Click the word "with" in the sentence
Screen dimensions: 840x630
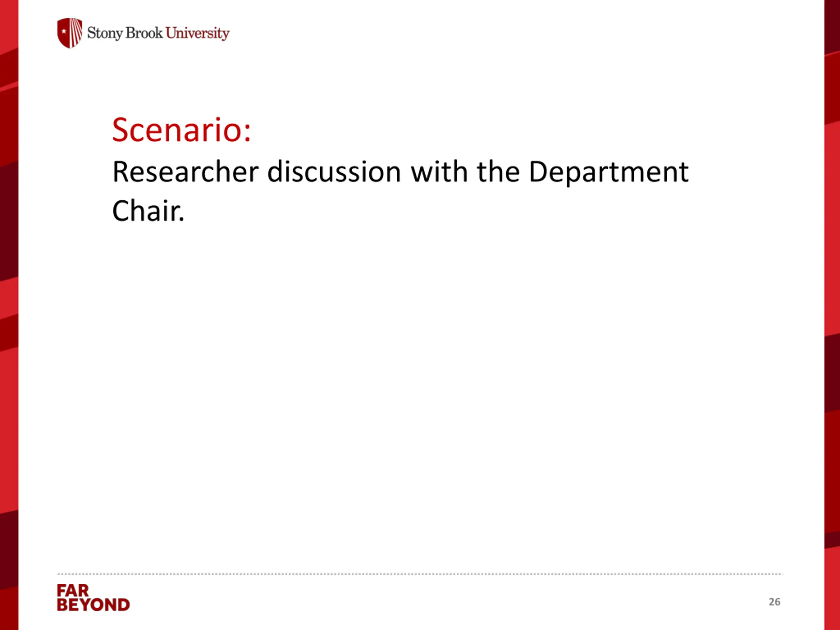[439, 172]
